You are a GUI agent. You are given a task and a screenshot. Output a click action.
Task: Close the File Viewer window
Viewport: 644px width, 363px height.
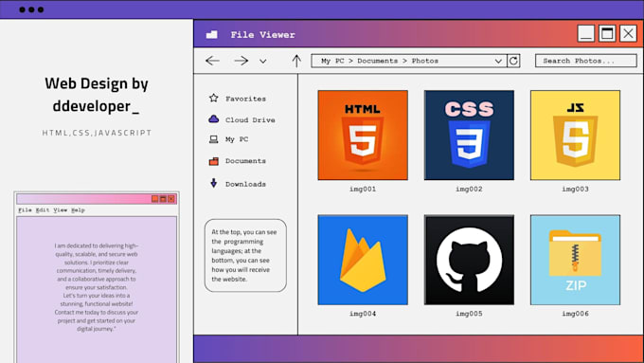point(629,33)
